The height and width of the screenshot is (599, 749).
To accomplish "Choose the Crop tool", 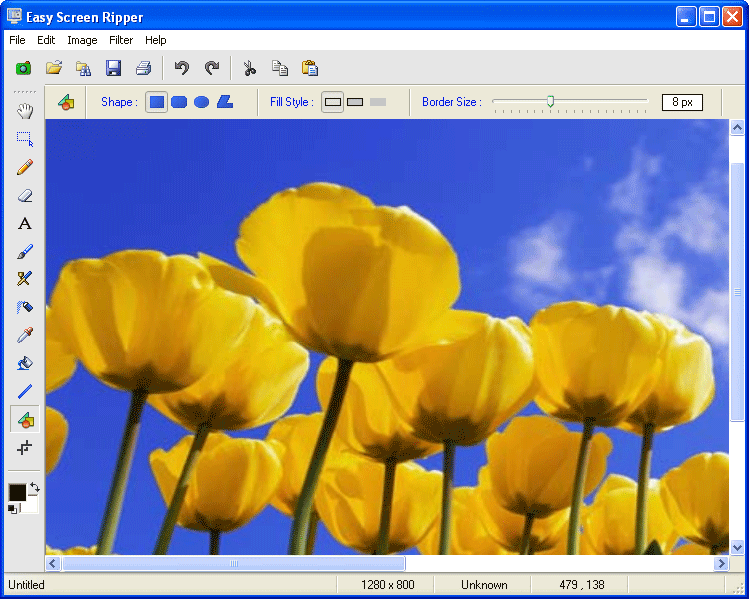I will point(25,448).
